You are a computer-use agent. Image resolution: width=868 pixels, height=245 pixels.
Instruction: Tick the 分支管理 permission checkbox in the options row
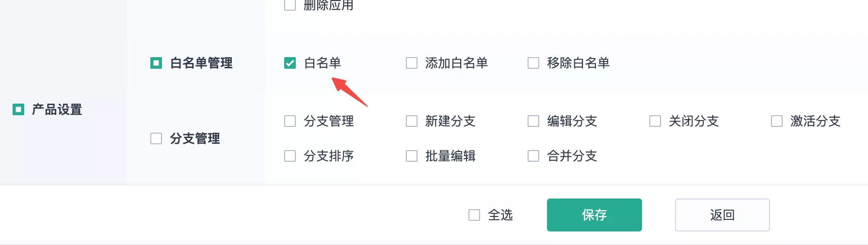click(290, 121)
